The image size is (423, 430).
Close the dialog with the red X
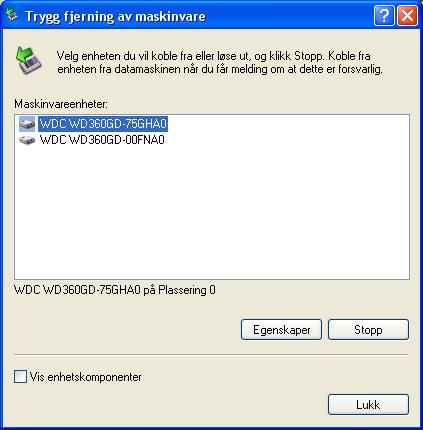[407, 15]
